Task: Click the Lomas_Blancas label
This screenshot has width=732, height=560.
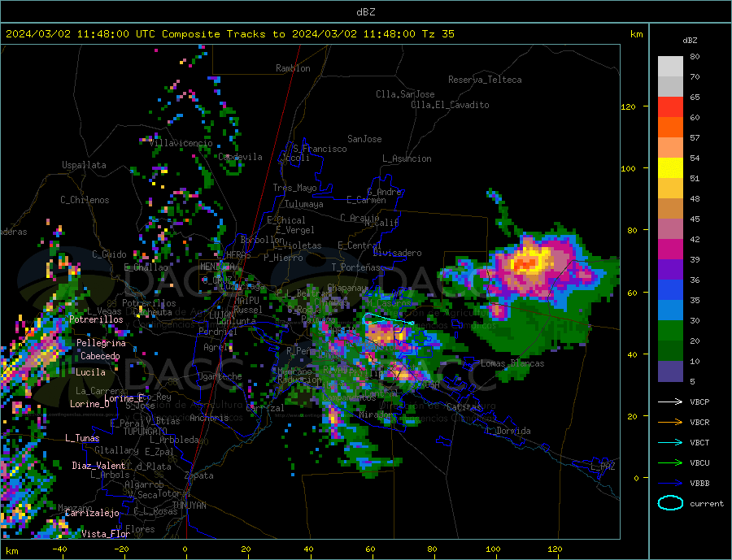Action: coord(512,363)
